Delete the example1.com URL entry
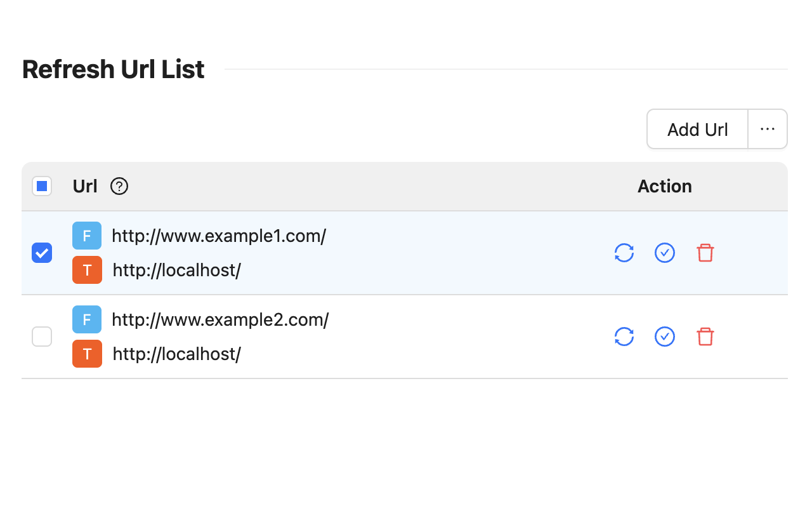 [x=705, y=253]
